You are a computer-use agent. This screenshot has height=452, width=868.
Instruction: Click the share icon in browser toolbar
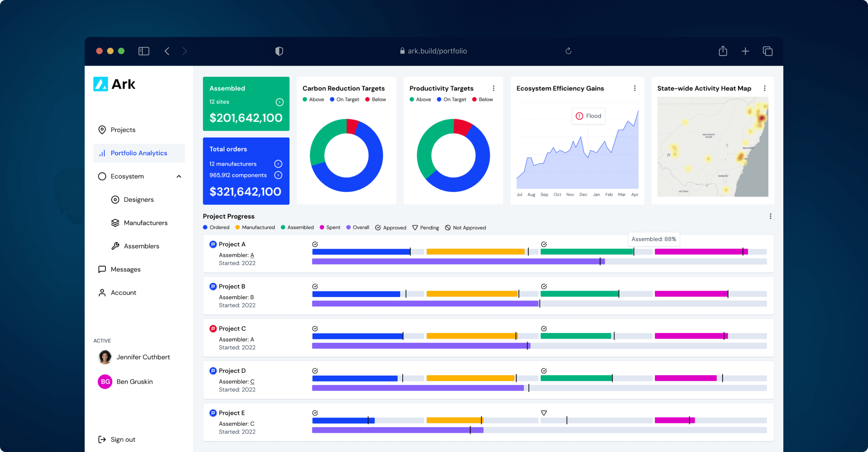tap(723, 51)
